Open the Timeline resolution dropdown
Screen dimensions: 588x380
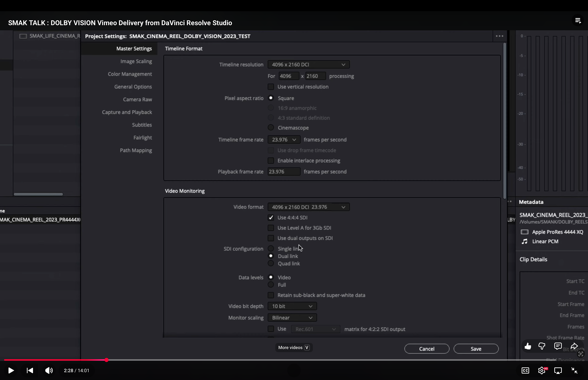click(x=308, y=65)
